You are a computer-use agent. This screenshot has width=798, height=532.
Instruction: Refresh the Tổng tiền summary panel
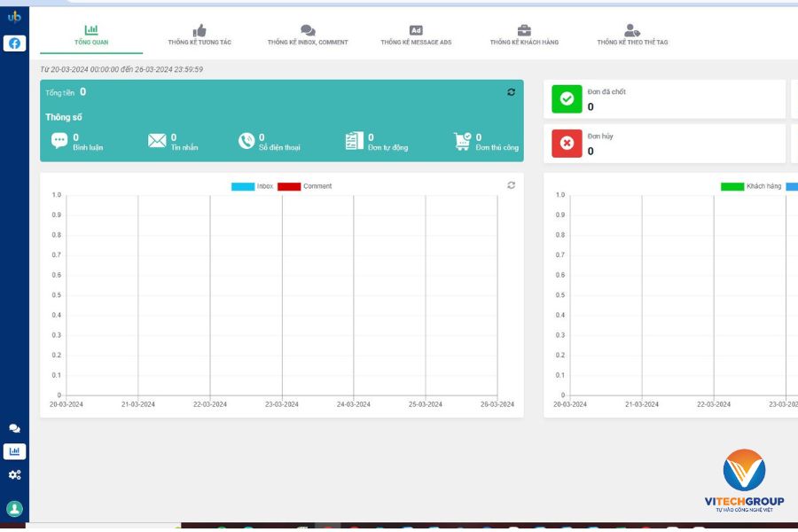511,92
